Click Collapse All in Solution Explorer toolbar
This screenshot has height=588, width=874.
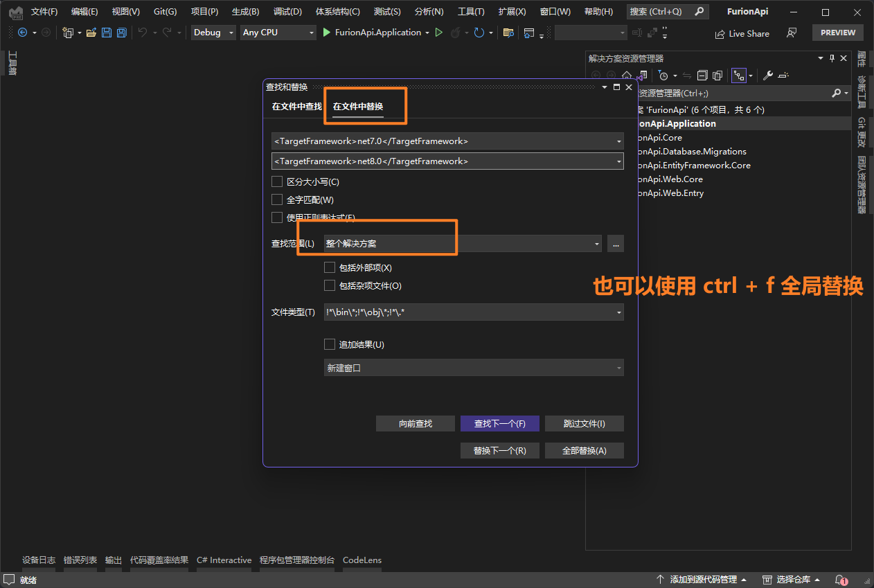click(x=702, y=75)
